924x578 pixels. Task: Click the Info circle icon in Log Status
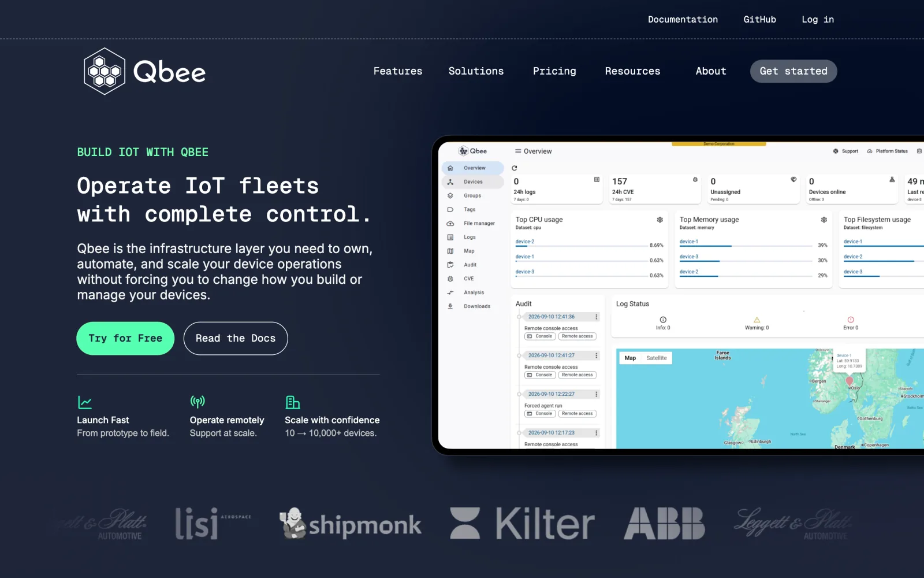point(663,320)
